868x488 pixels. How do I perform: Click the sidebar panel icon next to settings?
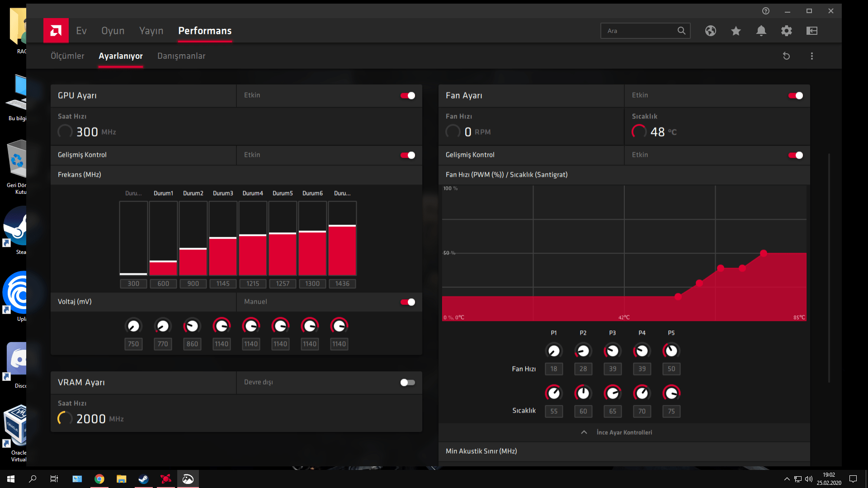coord(812,31)
